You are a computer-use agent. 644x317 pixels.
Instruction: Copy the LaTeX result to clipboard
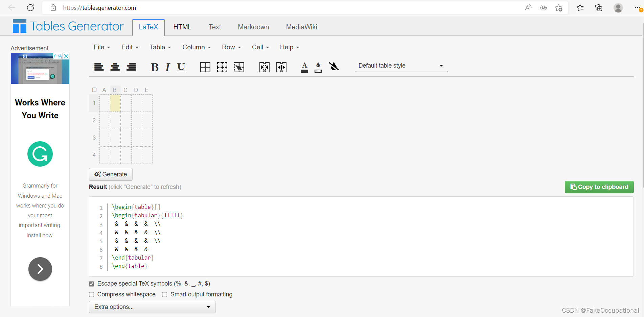(599, 187)
